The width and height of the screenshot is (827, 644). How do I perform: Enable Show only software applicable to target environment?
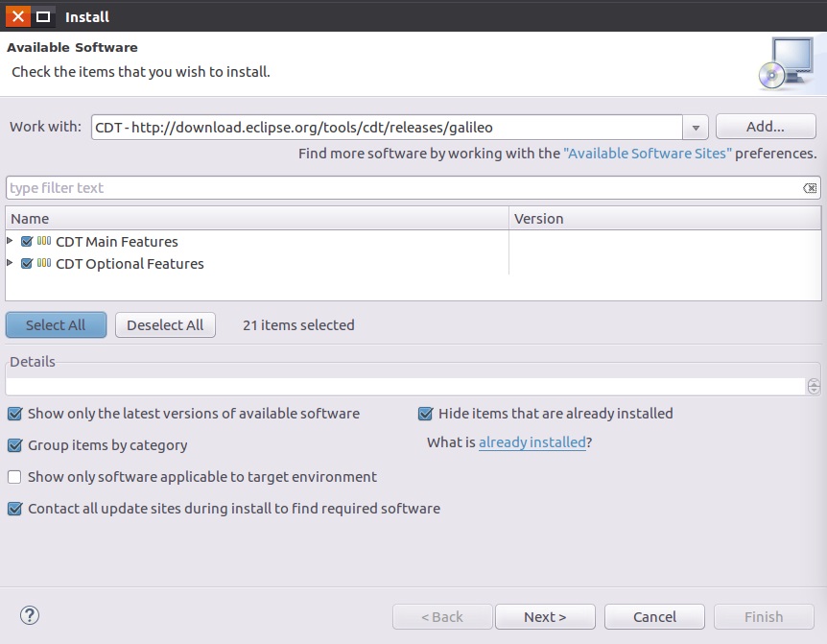pos(14,477)
